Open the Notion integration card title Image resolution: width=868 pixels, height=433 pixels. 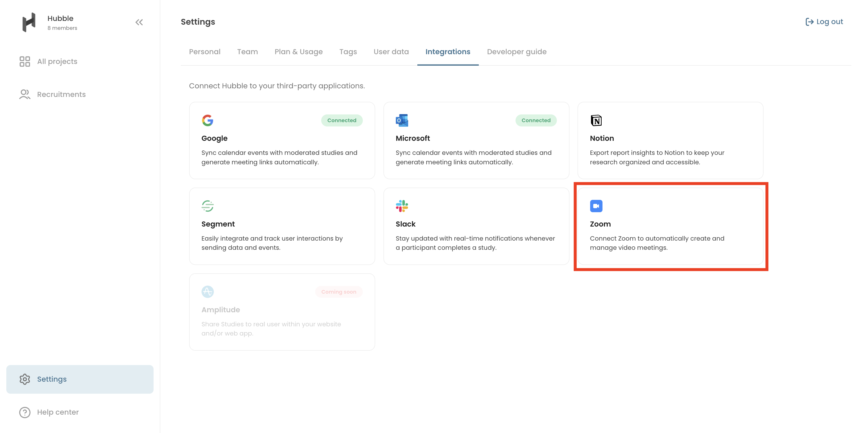click(602, 138)
